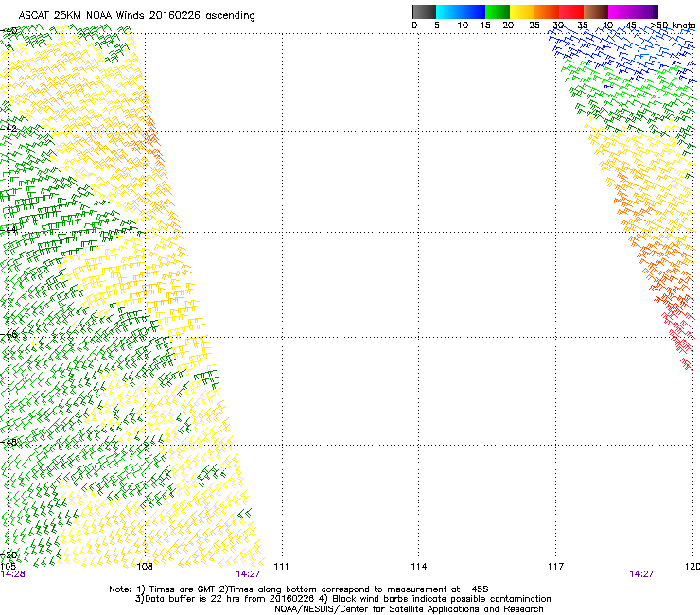
Task: Select the green 15–20 knots color bar segment
Action: click(x=498, y=11)
